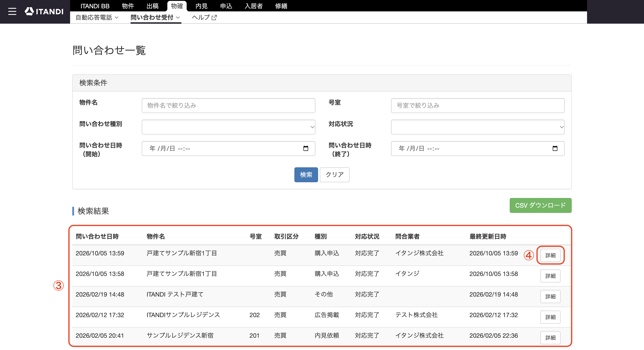The image size is (644, 350).
Task: Select the 物確 tab
Action: [177, 6]
